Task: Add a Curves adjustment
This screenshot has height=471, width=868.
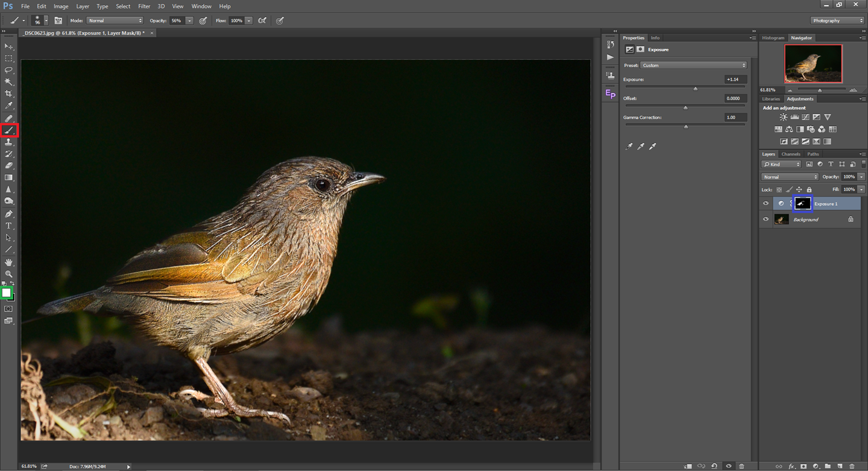Action: click(805, 117)
